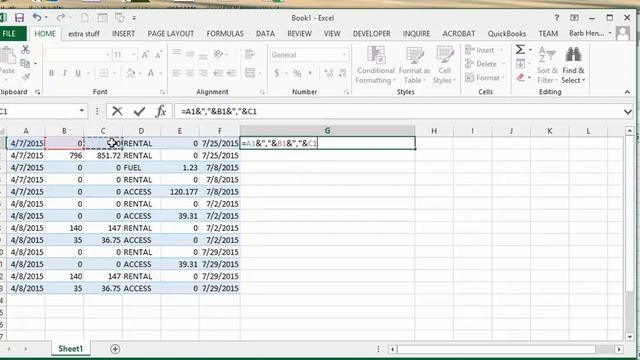640x360 pixels.
Task: Open Cell Styles gallery
Action: click(444, 65)
